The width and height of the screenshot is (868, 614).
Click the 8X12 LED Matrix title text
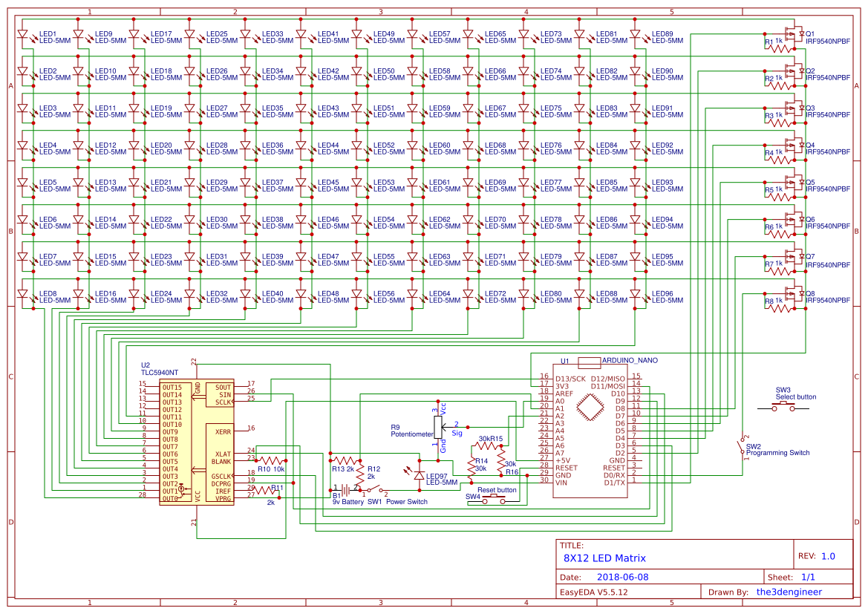pyautogui.click(x=605, y=558)
